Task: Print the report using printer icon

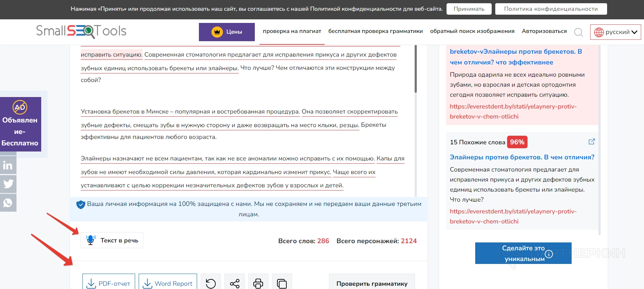Action: pyautogui.click(x=258, y=283)
